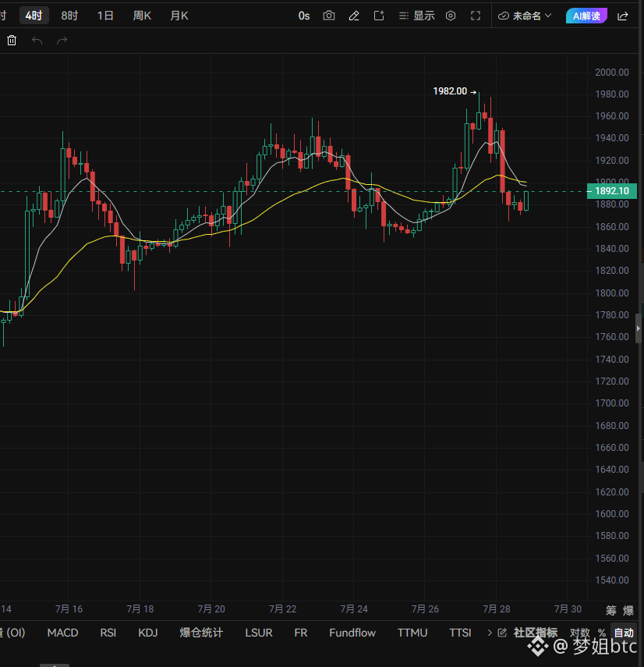Toggle 自动 auto scale
644x667 pixels.
coord(624,633)
